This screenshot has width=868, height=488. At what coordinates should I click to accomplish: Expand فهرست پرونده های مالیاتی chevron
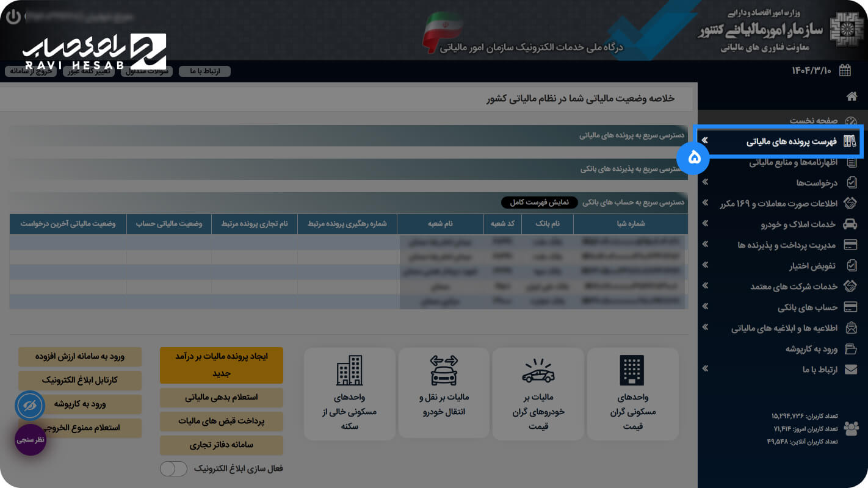[x=705, y=141]
